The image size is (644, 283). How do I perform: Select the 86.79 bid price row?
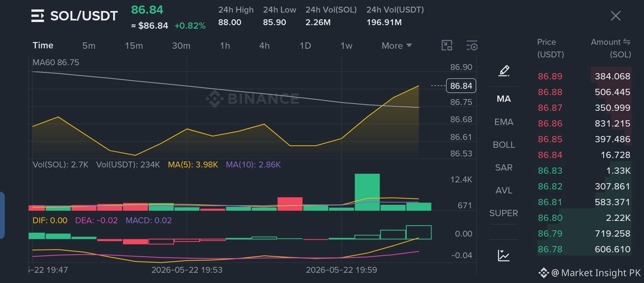(x=584, y=233)
